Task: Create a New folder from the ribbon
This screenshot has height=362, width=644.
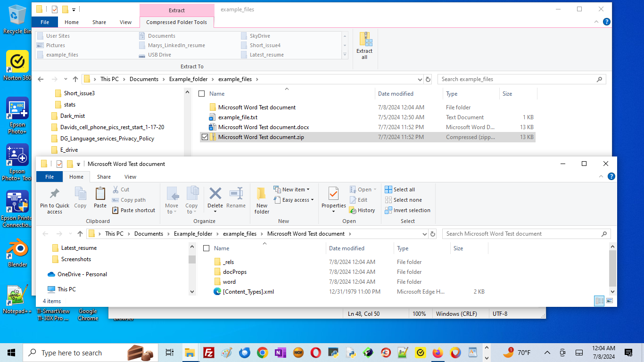Action: [262, 200]
